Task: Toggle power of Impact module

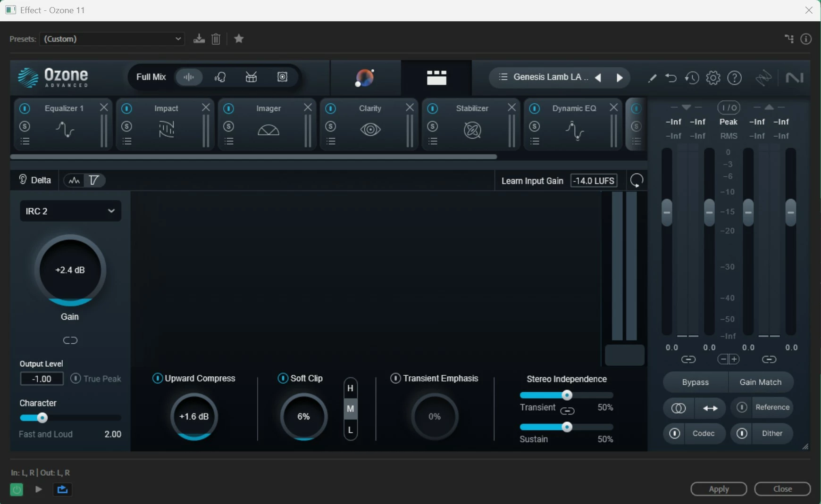Action: coord(126,108)
